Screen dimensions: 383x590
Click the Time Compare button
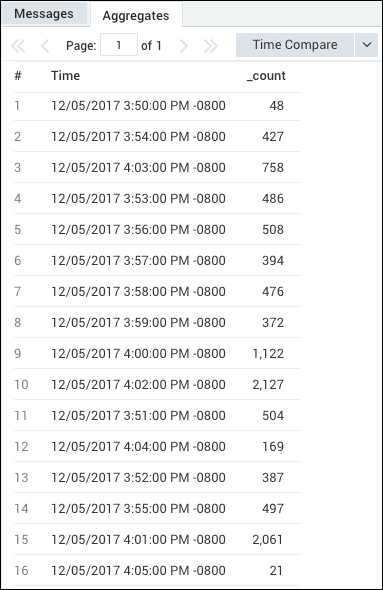[295, 45]
